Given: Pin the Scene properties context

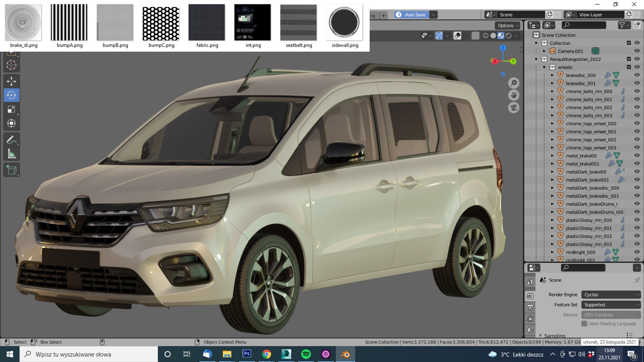Looking at the screenshot, I should click(637, 280).
